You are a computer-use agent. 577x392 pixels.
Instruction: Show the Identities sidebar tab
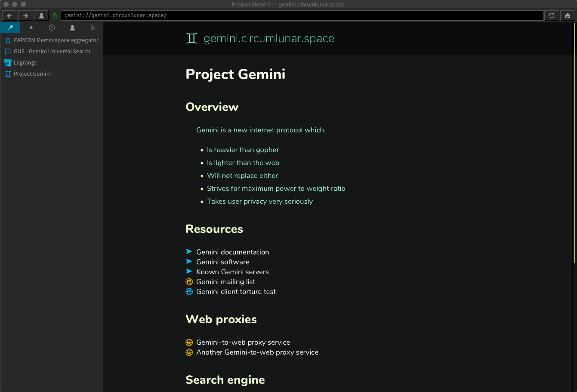(72, 28)
